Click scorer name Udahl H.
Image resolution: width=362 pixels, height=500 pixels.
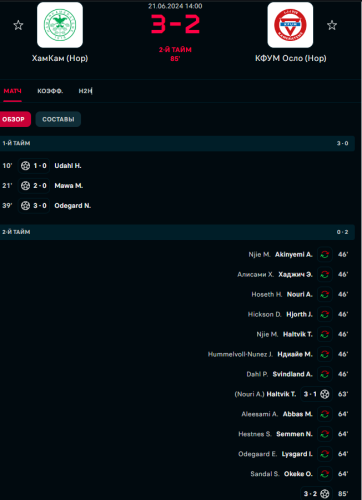click(68, 166)
